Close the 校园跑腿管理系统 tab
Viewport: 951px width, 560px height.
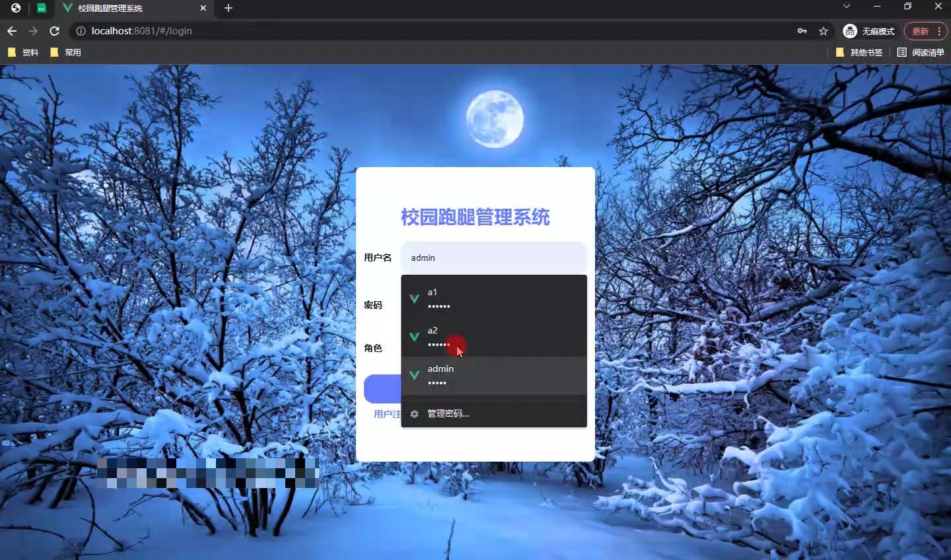(203, 8)
